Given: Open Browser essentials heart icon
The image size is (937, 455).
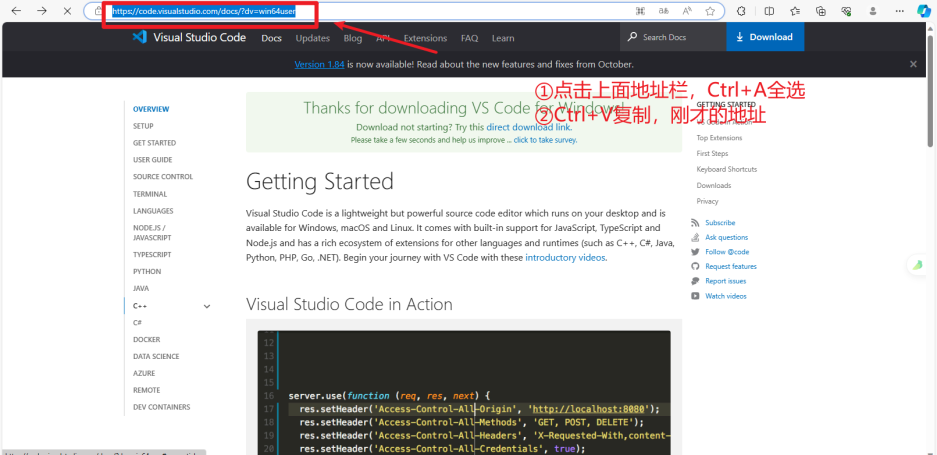Looking at the screenshot, I should click(x=846, y=11).
